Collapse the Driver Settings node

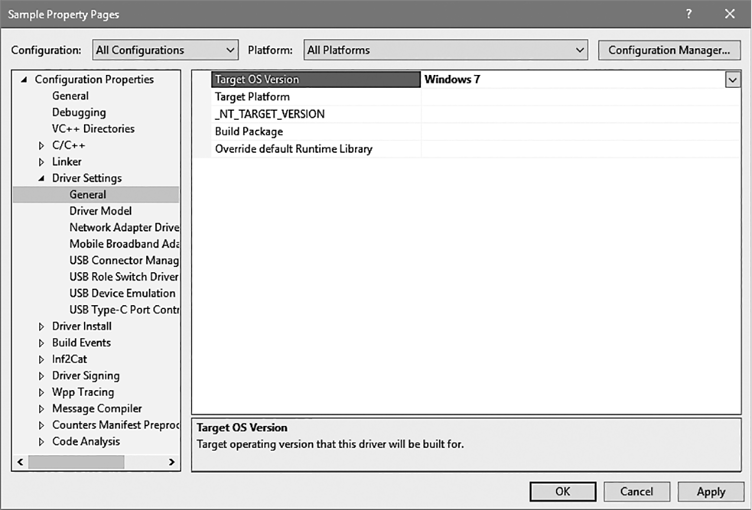[x=41, y=178]
